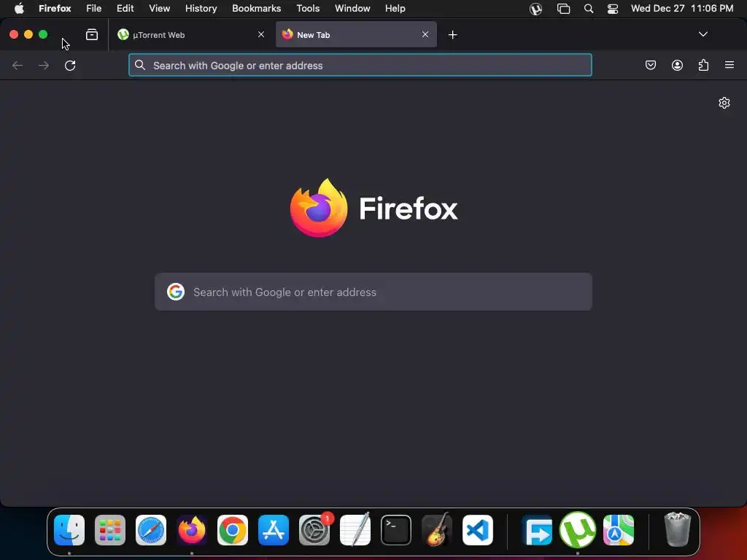The width and height of the screenshot is (747, 560).
Task: Open Trash from the Dock
Action: tap(677, 529)
